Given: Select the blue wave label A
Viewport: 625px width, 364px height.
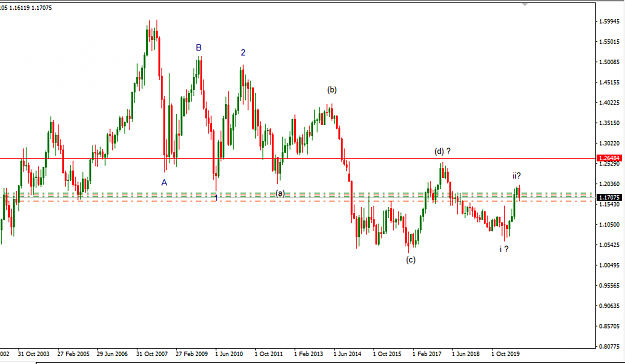Looking at the screenshot, I should (164, 183).
